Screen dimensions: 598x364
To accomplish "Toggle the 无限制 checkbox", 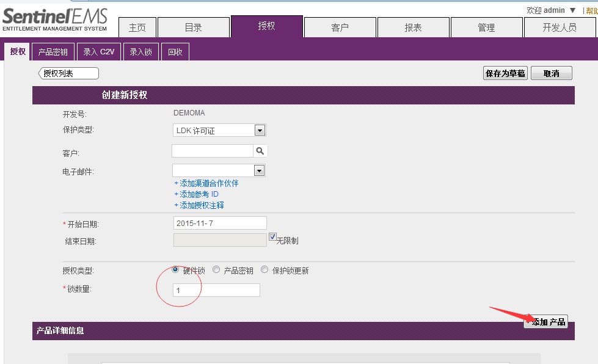I will 273,237.
